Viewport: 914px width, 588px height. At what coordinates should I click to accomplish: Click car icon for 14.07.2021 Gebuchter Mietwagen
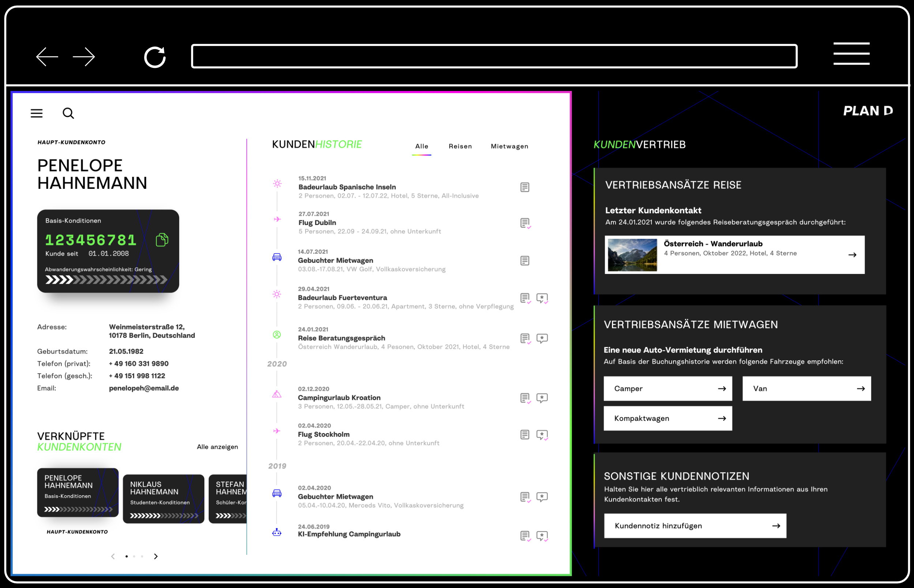277,257
